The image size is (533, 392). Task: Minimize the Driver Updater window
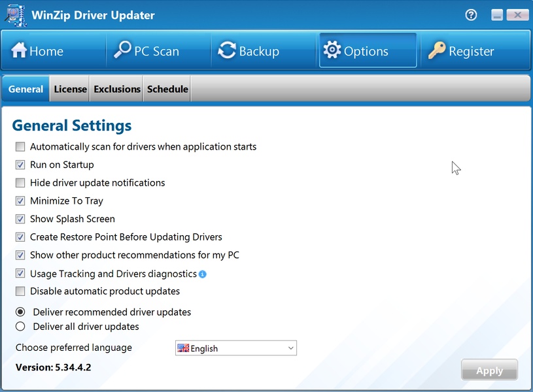(497, 15)
